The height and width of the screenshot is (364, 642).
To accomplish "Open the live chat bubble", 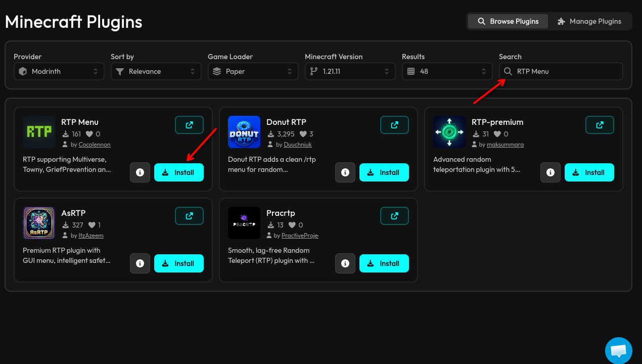I will coord(619,350).
